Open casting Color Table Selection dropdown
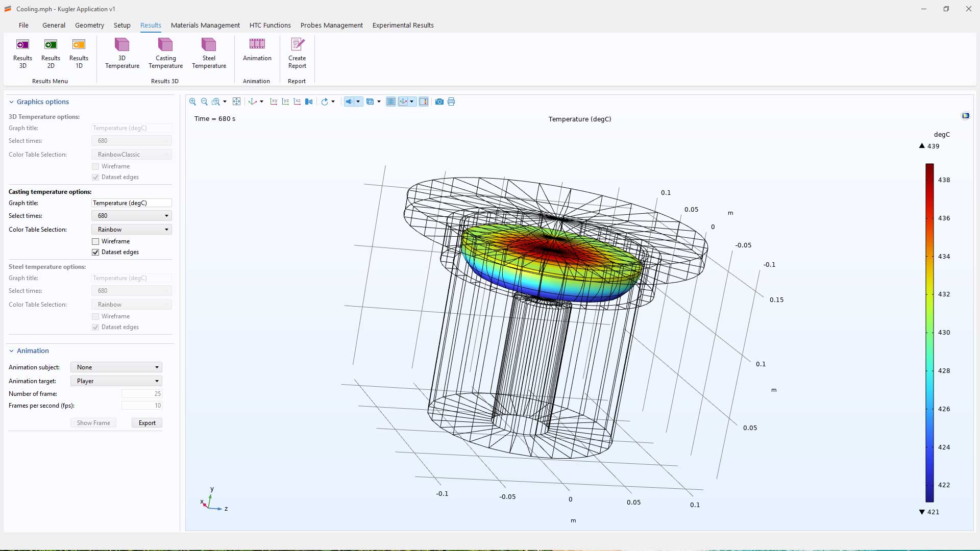The width and height of the screenshot is (980, 551). point(132,230)
